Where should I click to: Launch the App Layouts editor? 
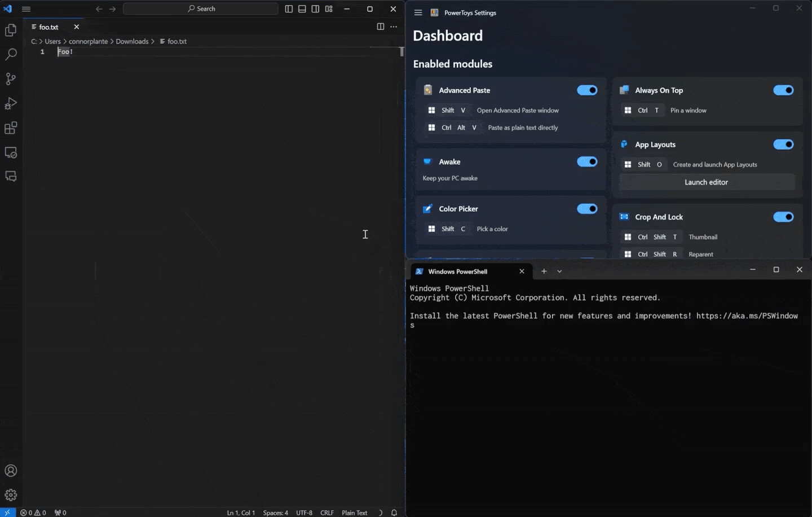(x=707, y=182)
